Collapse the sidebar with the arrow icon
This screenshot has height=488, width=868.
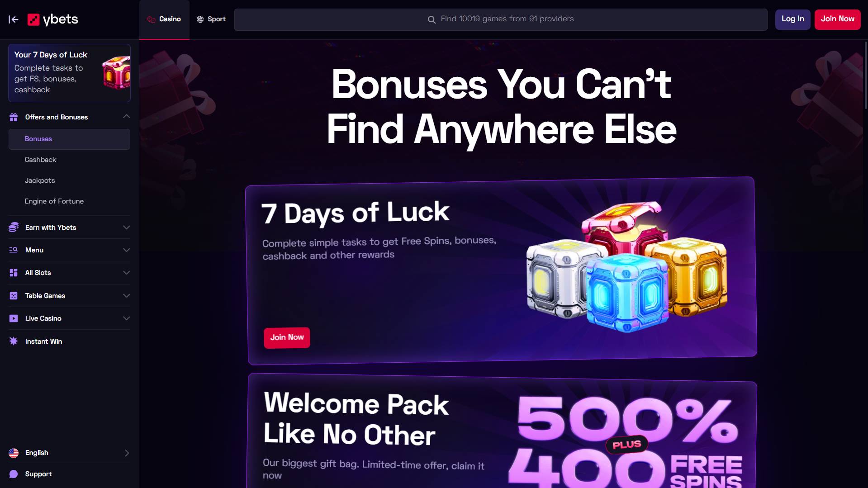tap(14, 19)
